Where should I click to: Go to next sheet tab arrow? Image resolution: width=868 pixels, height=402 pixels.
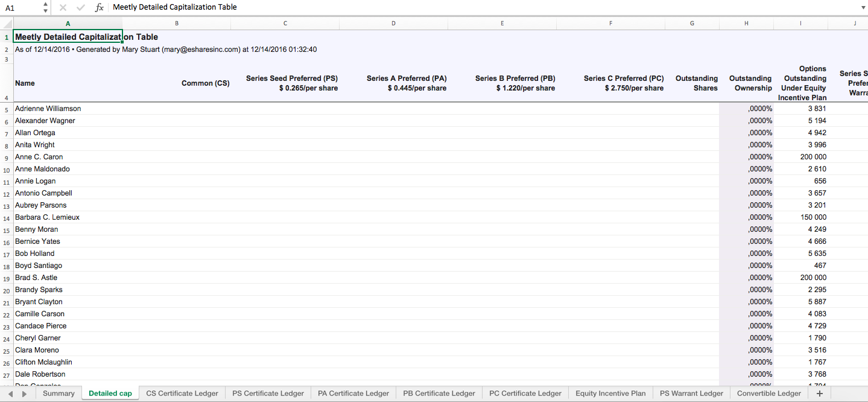tap(25, 394)
